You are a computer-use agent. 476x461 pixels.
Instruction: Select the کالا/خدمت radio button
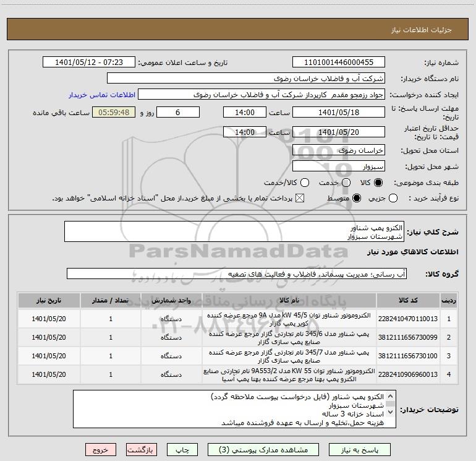tap(305, 183)
